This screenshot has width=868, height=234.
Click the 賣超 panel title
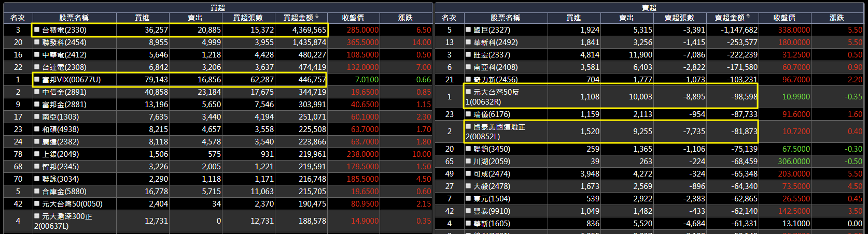(649, 8)
